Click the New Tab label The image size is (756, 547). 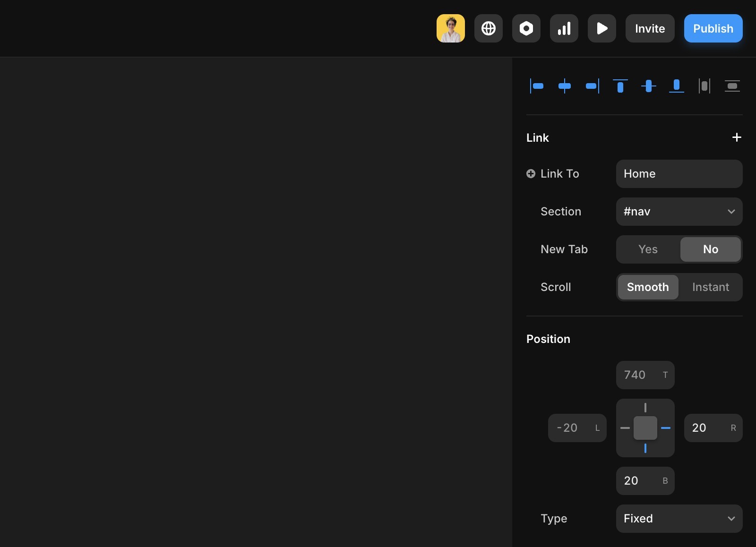tap(564, 249)
